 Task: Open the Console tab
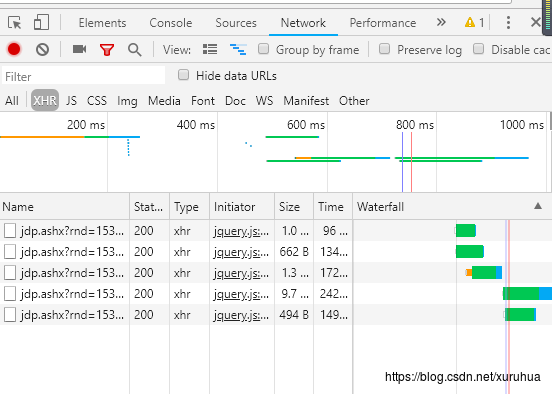click(x=171, y=23)
